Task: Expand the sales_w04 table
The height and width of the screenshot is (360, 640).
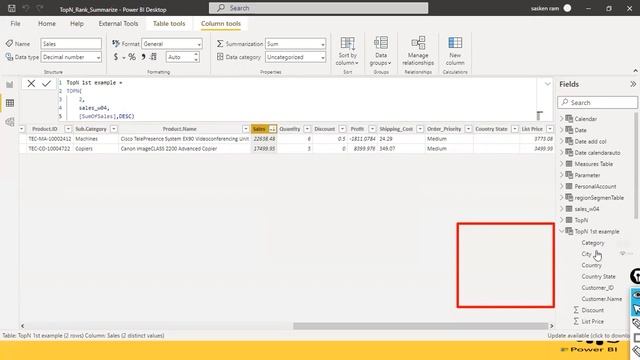Action: [x=562, y=209]
